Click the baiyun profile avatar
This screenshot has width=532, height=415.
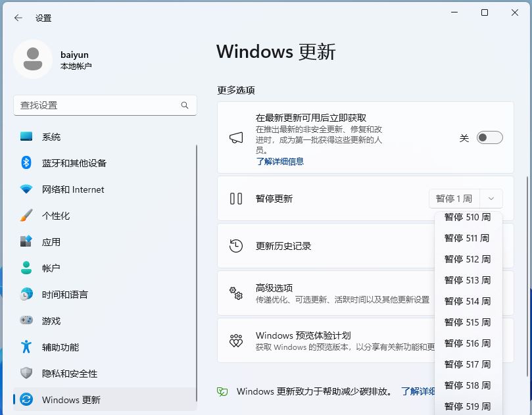tap(33, 59)
